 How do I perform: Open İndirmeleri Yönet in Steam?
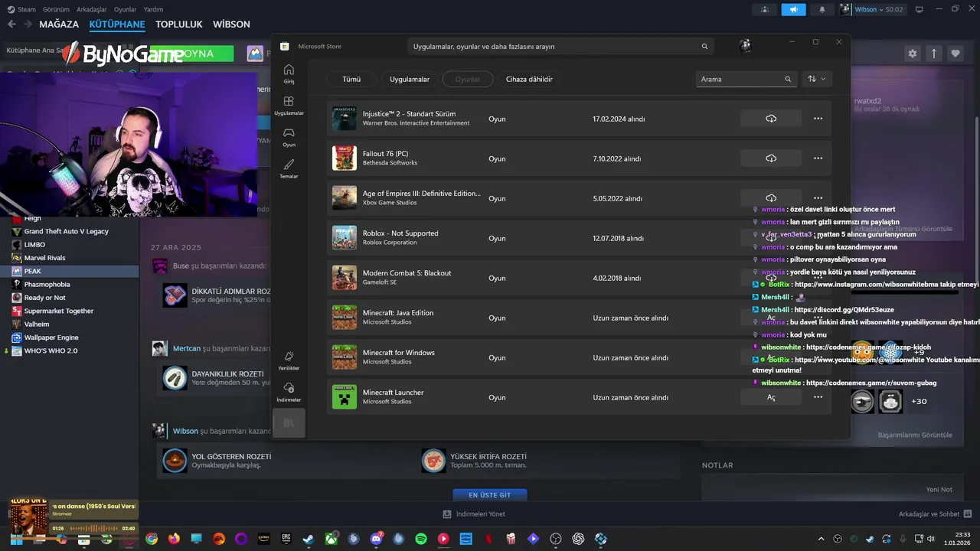(474, 514)
